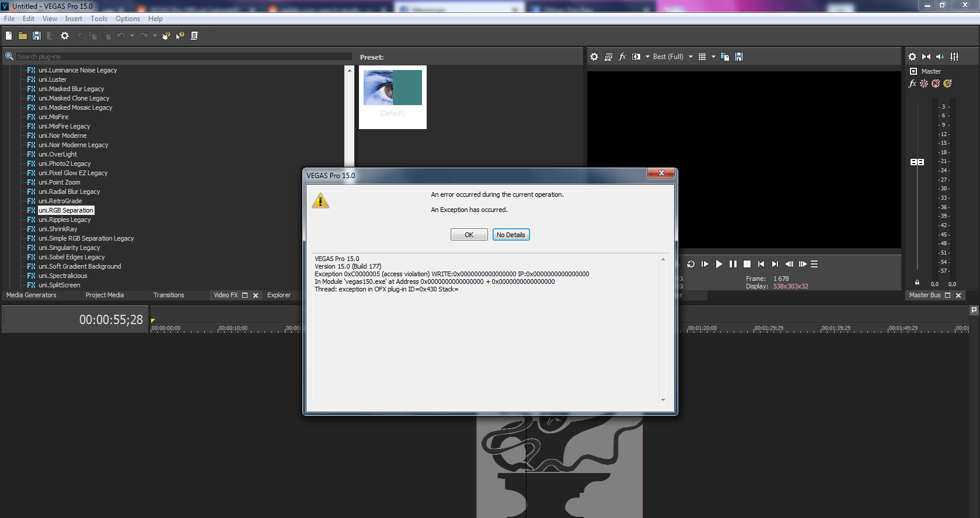Toggle loop playback icon
This screenshot has height=518, width=980.
pyautogui.click(x=691, y=264)
